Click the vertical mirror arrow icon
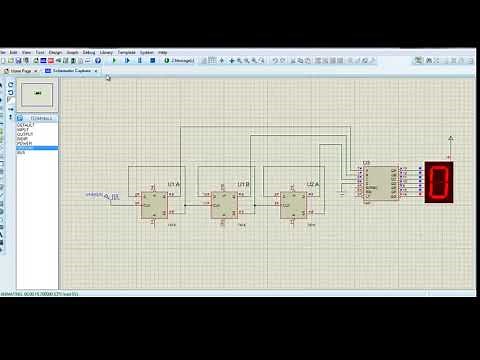480x360 pixels. tap(11, 117)
